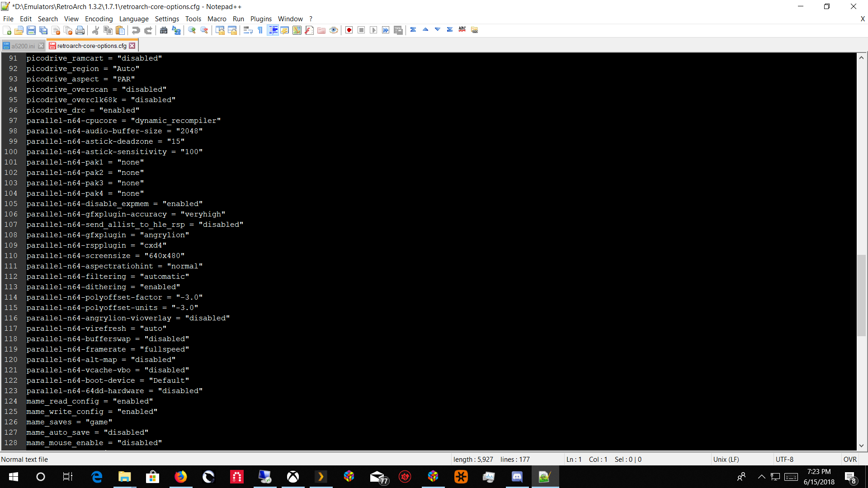Click the Close All toolbar icon
The width and height of the screenshot is (868, 488).
click(68, 30)
